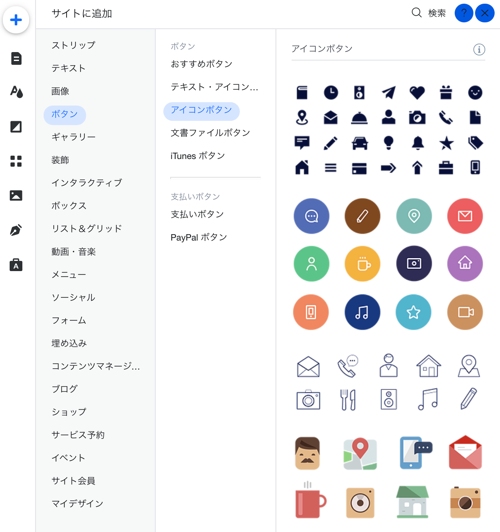Add the navy music note circle button
The image size is (500, 532).
pos(362,312)
